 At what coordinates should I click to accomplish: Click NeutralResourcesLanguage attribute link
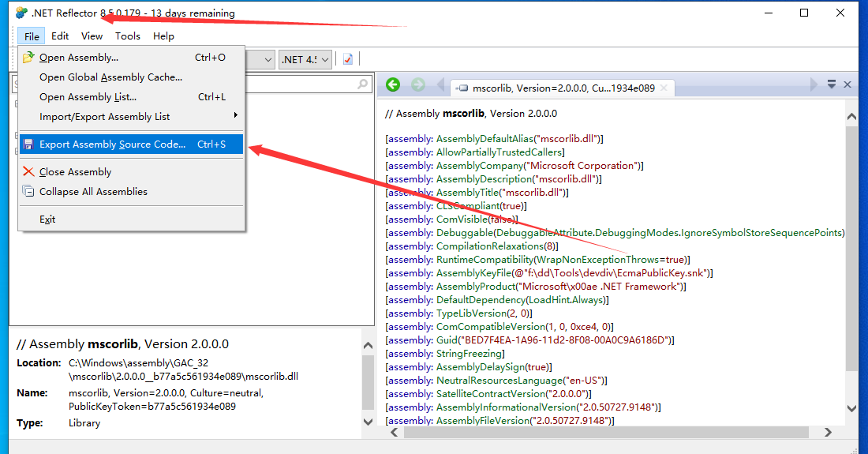tap(499, 381)
